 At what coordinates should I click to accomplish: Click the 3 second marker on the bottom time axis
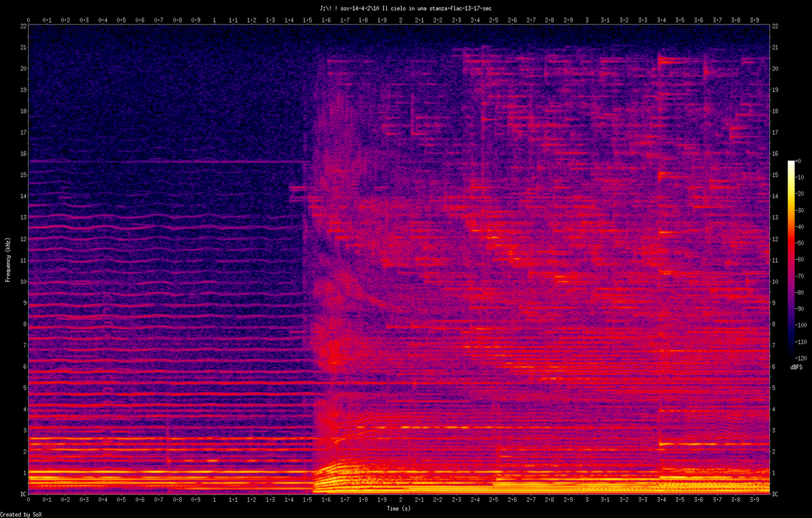point(586,500)
